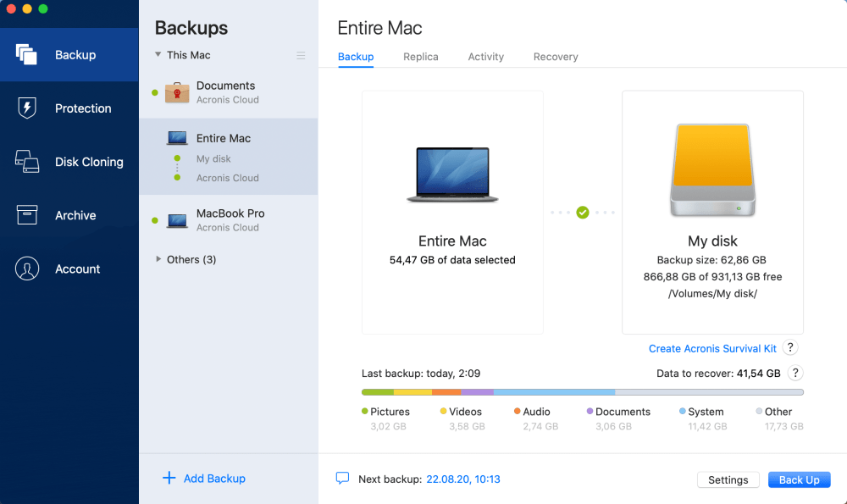Viewport: 847px width, 504px height.
Task: Open the Account profile icon
Action: click(27, 269)
